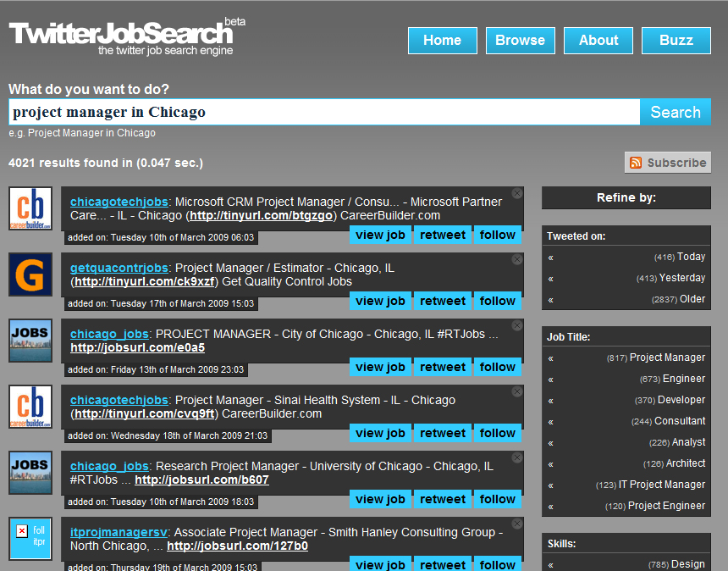The width and height of the screenshot is (728, 571).
Task: Retweet the getquacontrjobs Estimator post
Action: [443, 301]
